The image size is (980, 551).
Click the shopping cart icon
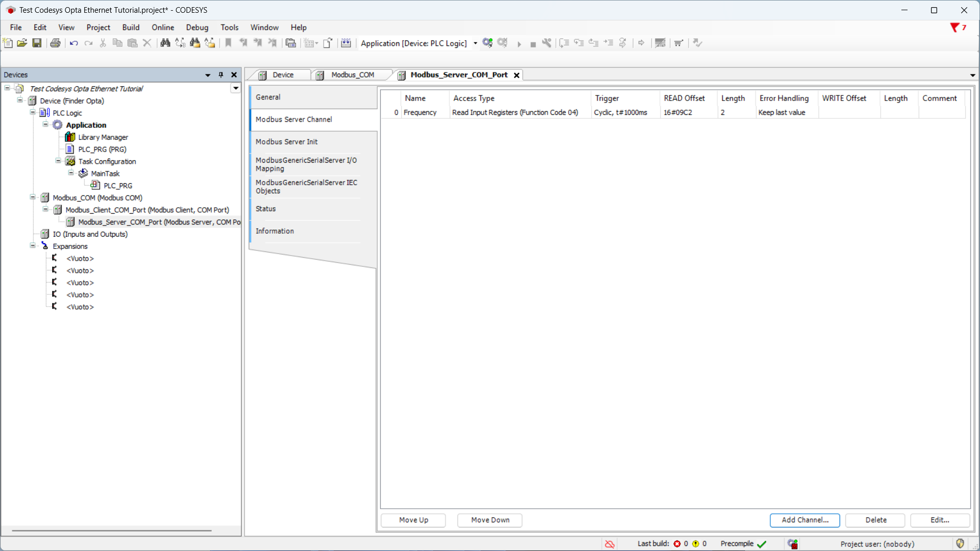click(678, 43)
